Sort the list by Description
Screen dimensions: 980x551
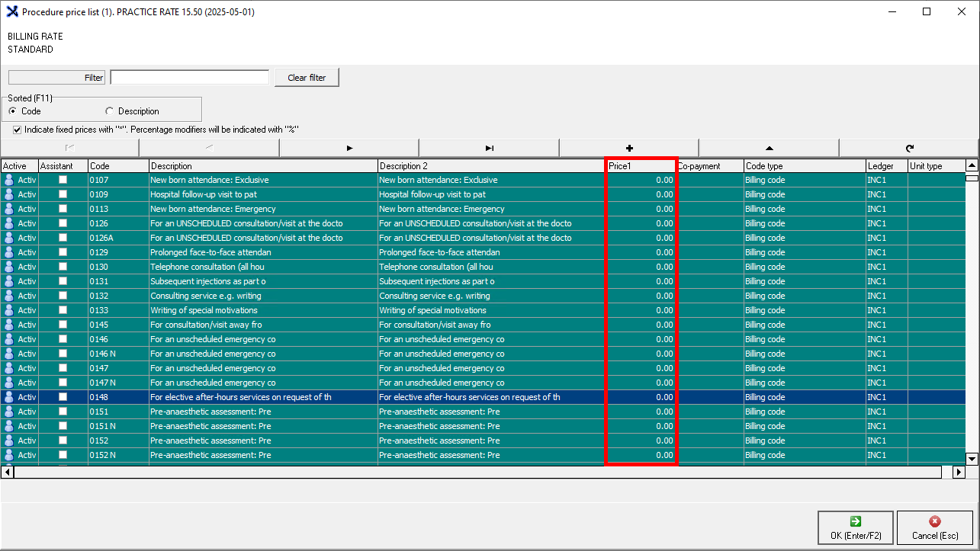(110, 111)
